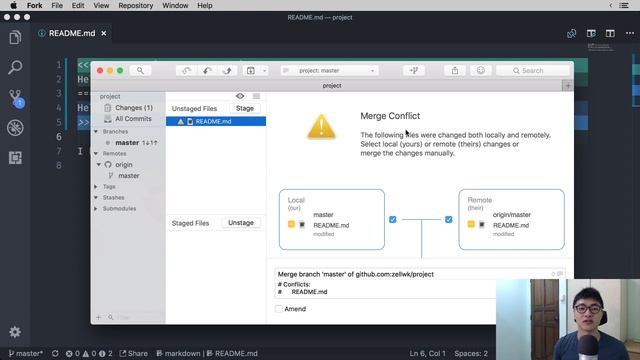Open VS Code settings gear icon
Screen dimensions: 640x360
[x=15, y=332]
